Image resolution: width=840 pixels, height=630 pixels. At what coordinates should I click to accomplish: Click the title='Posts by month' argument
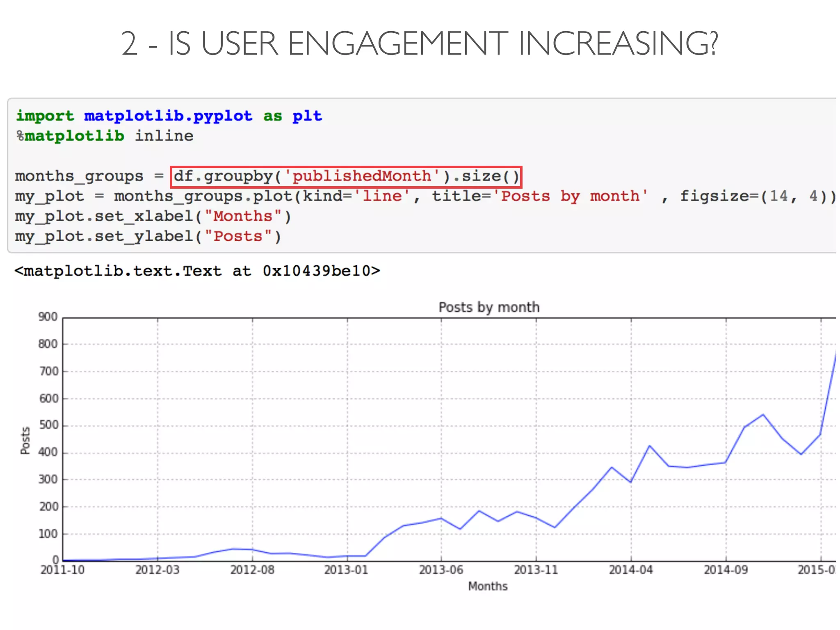click(539, 196)
